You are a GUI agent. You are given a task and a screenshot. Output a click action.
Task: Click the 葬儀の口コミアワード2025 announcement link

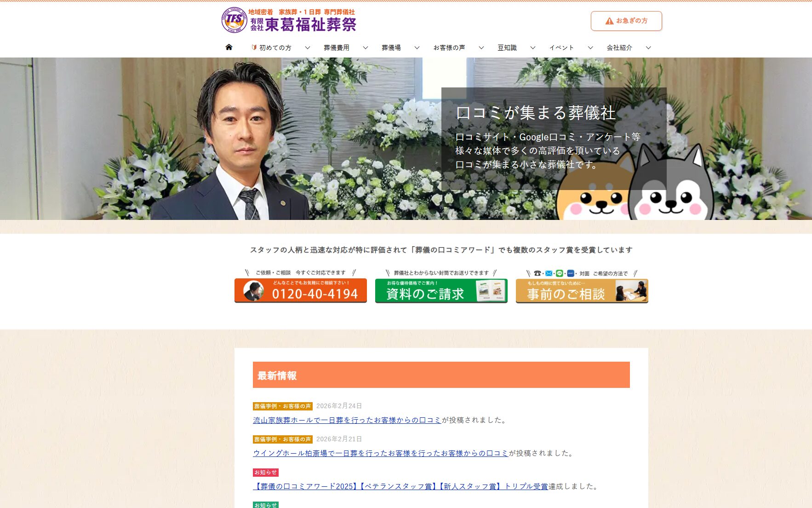point(400,486)
